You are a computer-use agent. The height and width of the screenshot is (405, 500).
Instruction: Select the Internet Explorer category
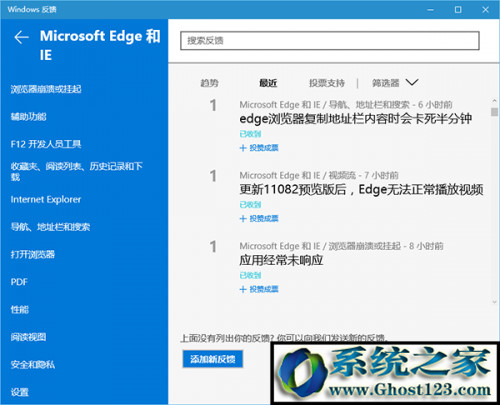point(46,199)
